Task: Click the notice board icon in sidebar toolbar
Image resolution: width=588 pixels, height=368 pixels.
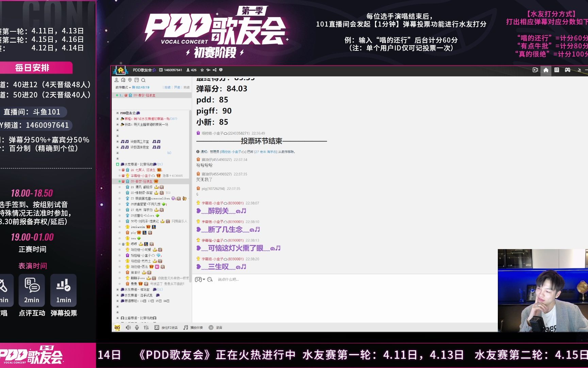Action: click(x=136, y=80)
